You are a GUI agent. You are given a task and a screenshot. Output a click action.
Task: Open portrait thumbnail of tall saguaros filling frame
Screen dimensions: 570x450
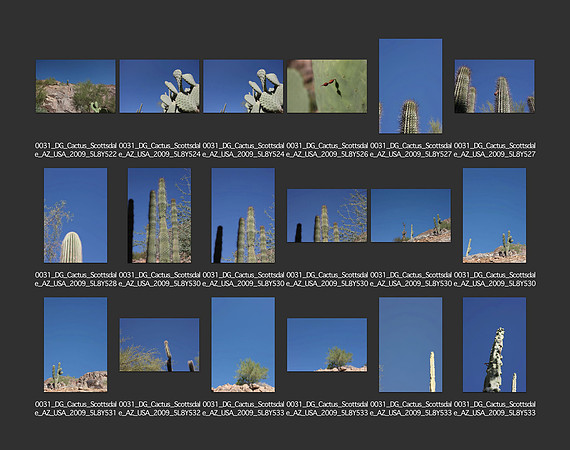click(x=159, y=216)
